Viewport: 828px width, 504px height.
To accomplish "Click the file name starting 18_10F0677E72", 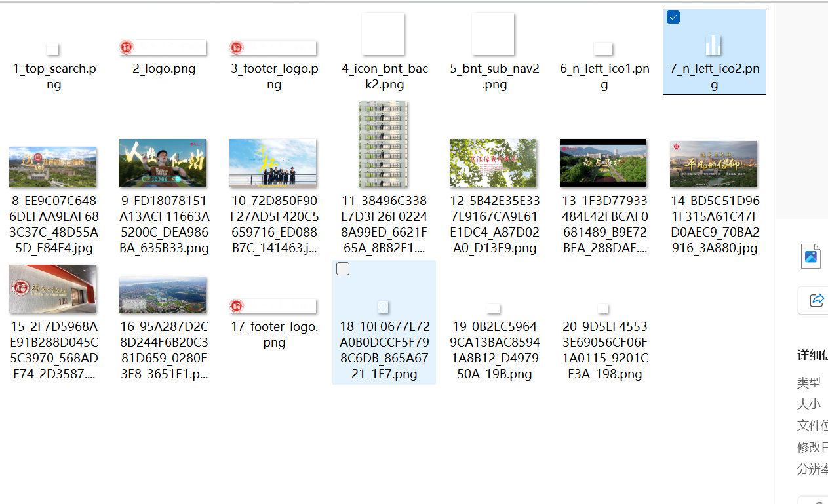I will click(x=384, y=351).
